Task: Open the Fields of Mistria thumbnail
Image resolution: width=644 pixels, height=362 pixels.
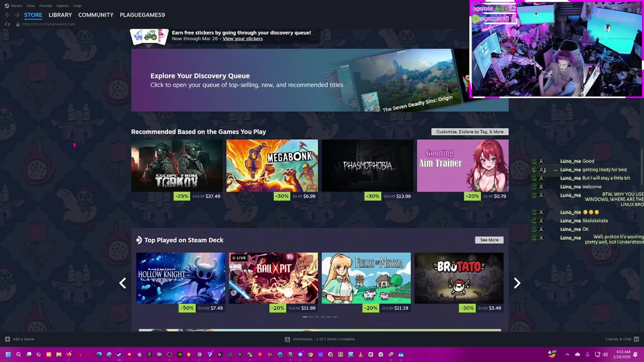Action: pos(366,278)
